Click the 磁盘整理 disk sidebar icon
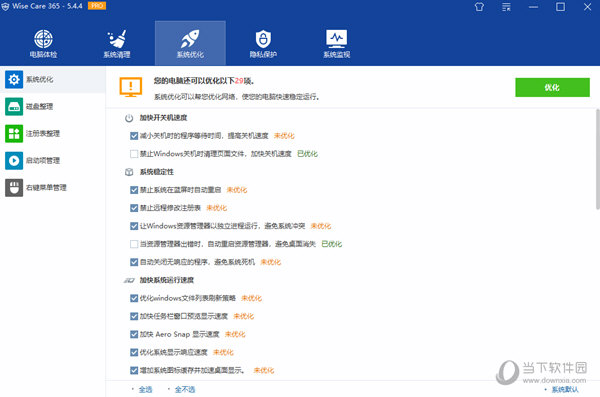Image resolution: width=600 pixels, height=397 pixels. [14, 106]
